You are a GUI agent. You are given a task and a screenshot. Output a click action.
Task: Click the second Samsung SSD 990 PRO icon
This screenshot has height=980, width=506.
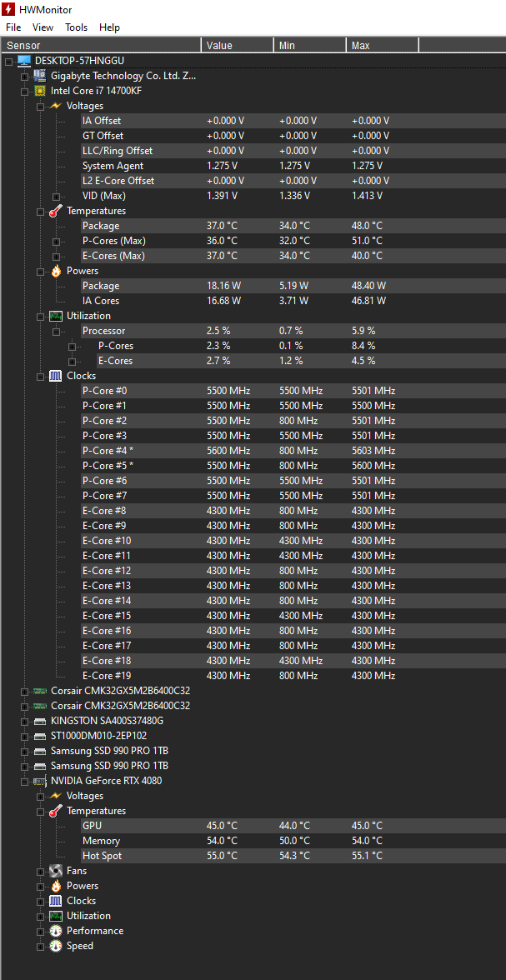click(x=40, y=766)
